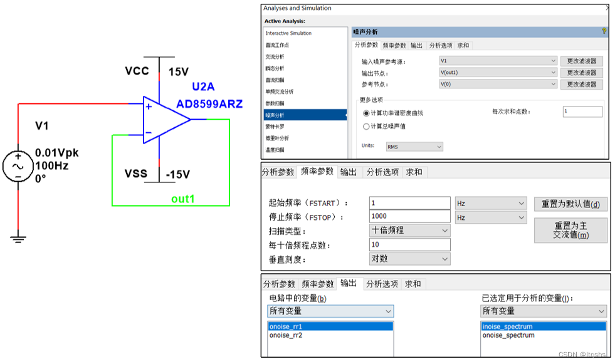Select onoise_rr2 in the circuit variables list

[293, 335]
